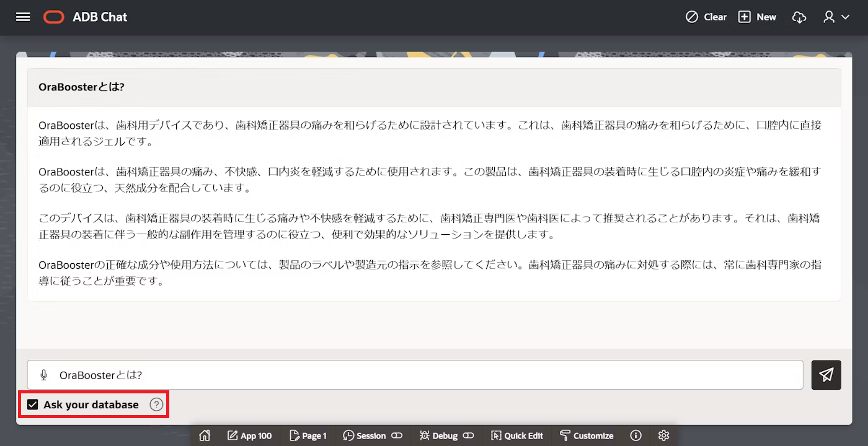
Task: Click the info icon on the developer toolbar
Action: click(x=635, y=435)
